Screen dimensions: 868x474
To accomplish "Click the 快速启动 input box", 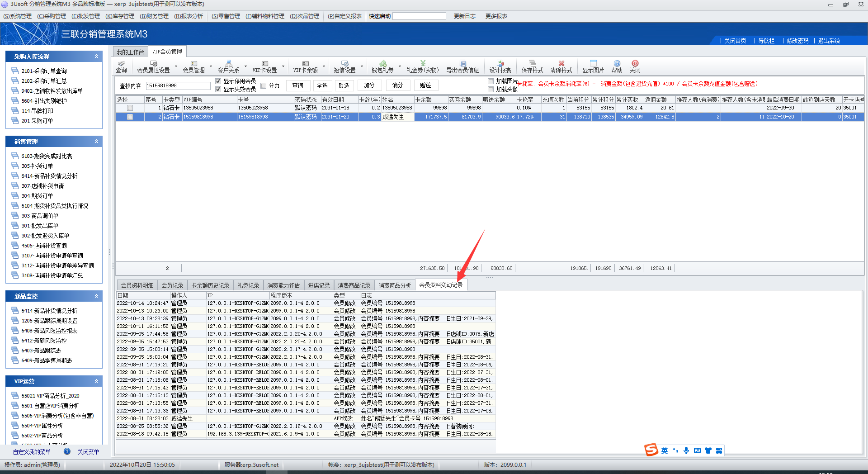I will [419, 16].
